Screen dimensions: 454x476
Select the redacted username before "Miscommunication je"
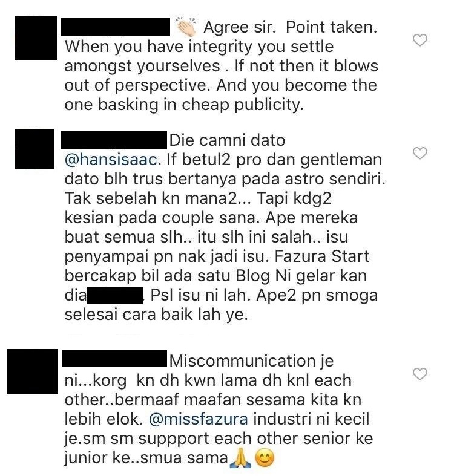(x=114, y=359)
